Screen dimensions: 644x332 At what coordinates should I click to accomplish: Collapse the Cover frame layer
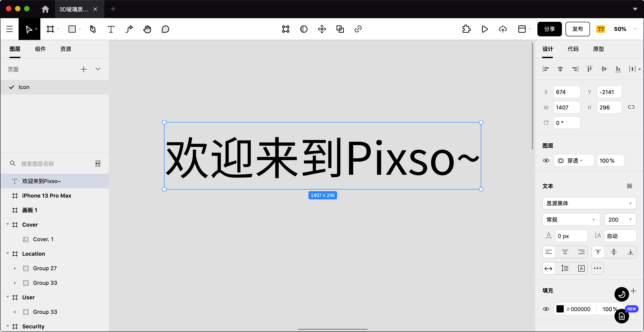(8, 224)
